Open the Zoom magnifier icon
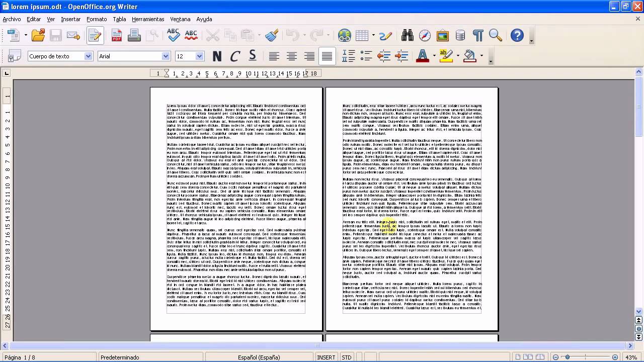The width and height of the screenshot is (644, 362). [496, 36]
